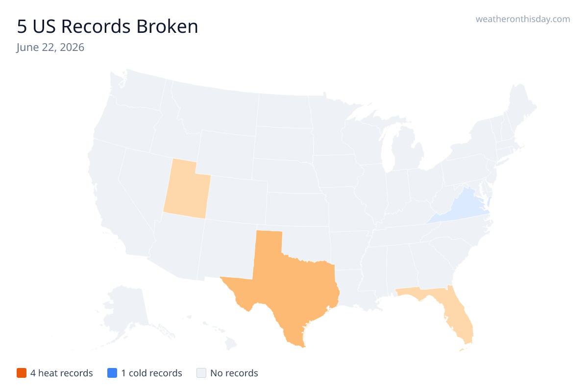Viewport: 588px width, 392px height.
Task: Click the No records legend label
Action: (x=234, y=373)
